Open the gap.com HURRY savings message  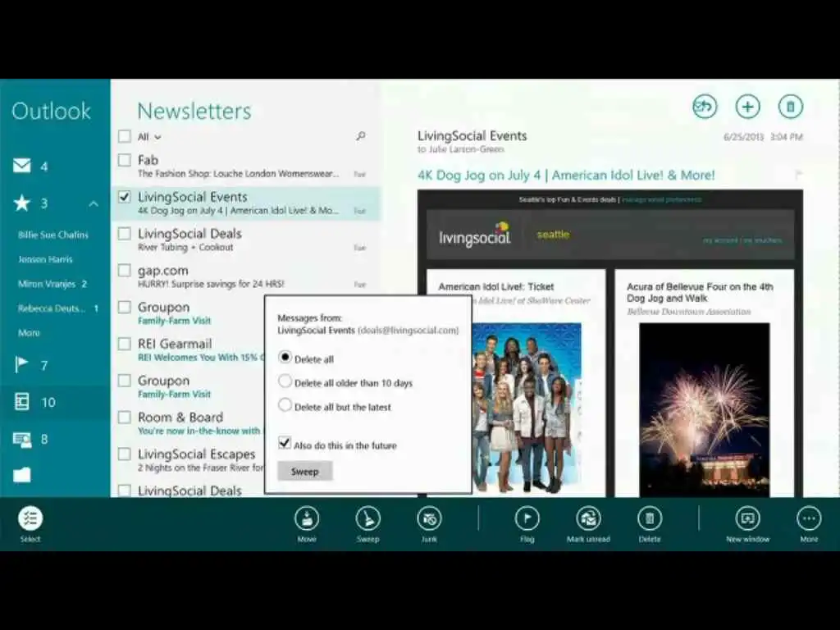tap(246, 276)
